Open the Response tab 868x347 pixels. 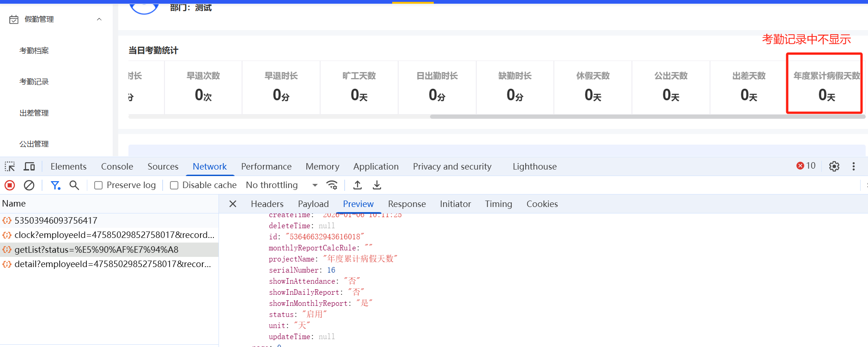[407, 204]
